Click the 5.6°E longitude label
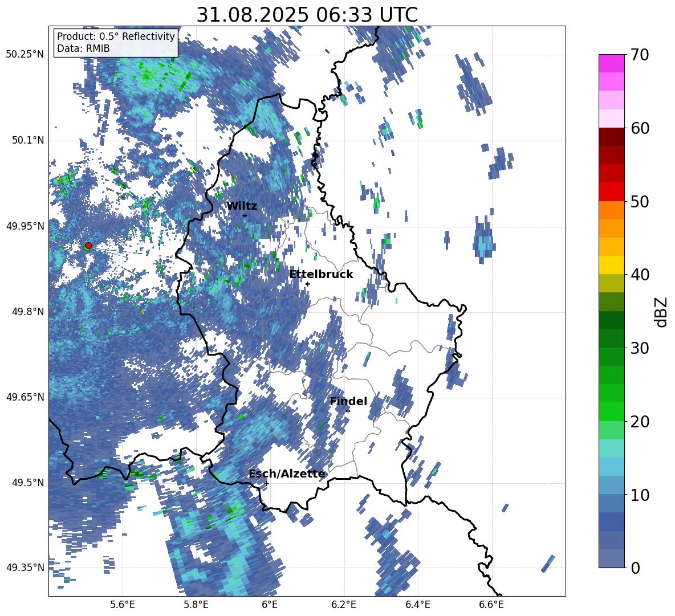 [x=123, y=605]
